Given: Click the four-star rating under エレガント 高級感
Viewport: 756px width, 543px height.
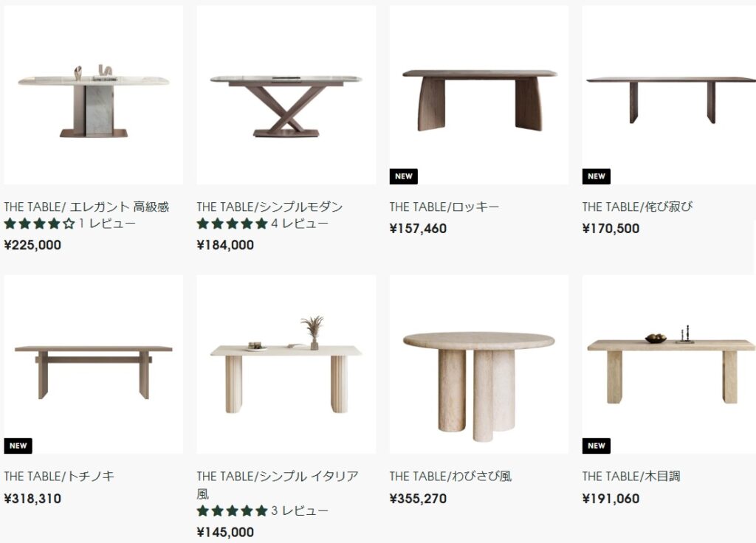Looking at the screenshot, I should click(x=40, y=224).
